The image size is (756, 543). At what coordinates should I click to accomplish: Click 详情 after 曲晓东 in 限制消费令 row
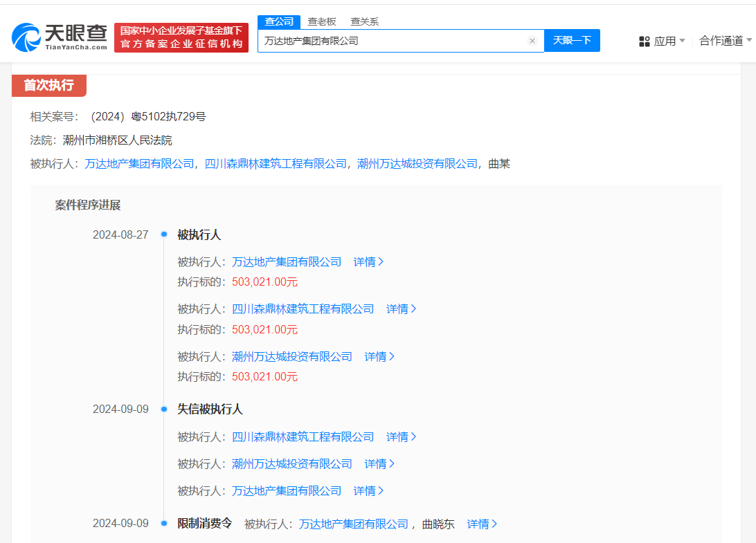pyautogui.click(x=478, y=524)
